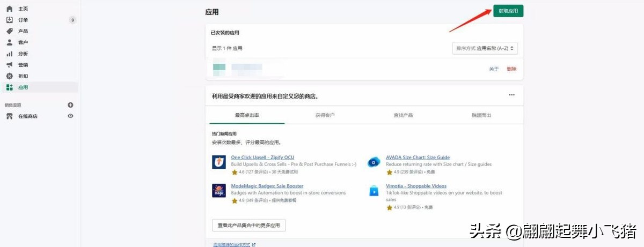Go to 主页 in the sidebar
644x247 pixels.
point(23,9)
